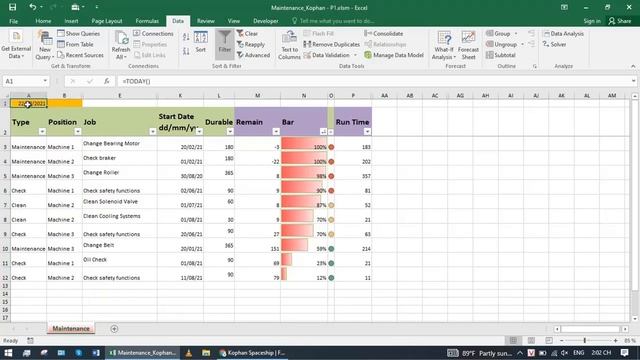This screenshot has height=360, width=640.
Task: Collapse the ribbon
Action: coord(633,66)
